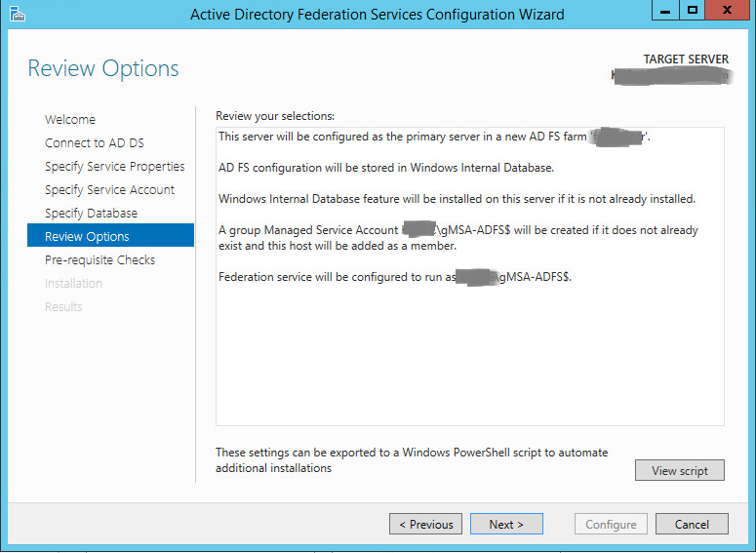Click the line about primary server in new AD FS farm
Image resolution: width=756 pixels, height=553 pixels.
pos(434,137)
